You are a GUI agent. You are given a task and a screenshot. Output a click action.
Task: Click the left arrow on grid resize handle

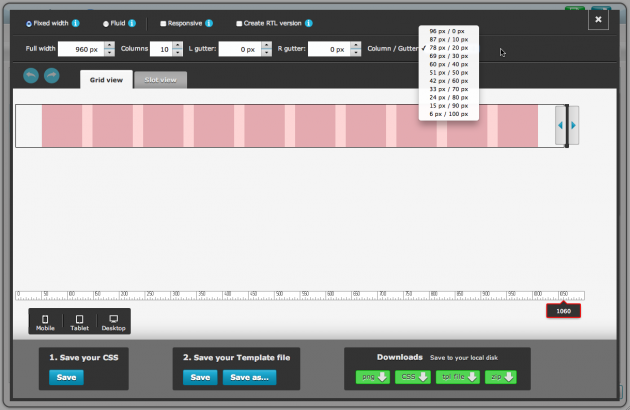[561, 126]
